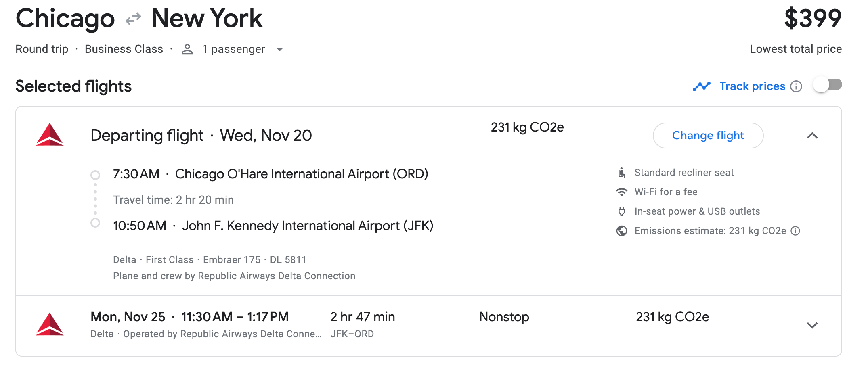Click the Delta logo on return flight

click(50, 324)
